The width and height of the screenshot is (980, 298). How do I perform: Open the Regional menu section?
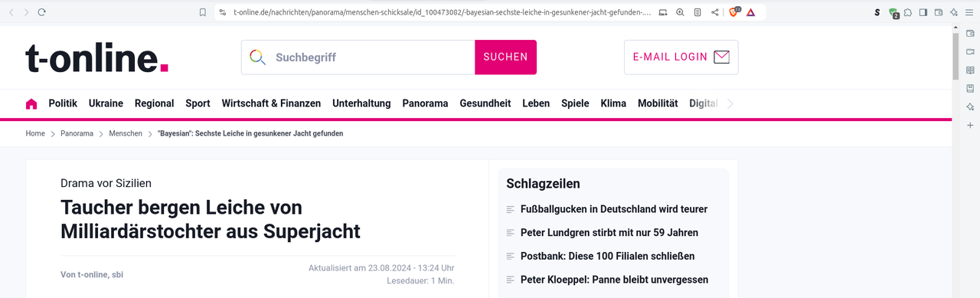coord(154,103)
